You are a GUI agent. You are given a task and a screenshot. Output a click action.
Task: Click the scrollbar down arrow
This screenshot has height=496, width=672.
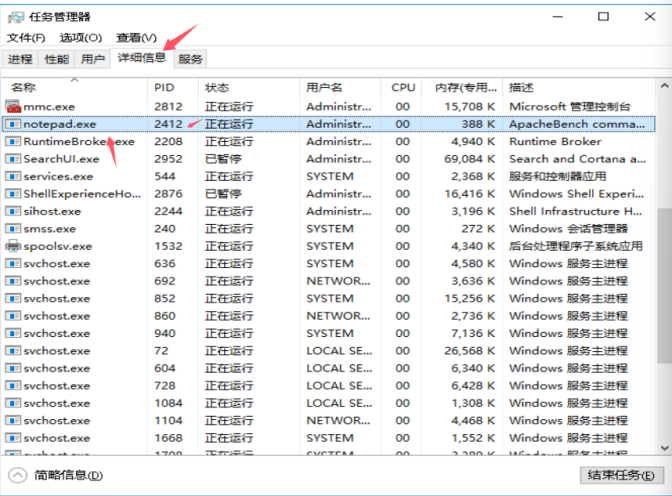664,448
